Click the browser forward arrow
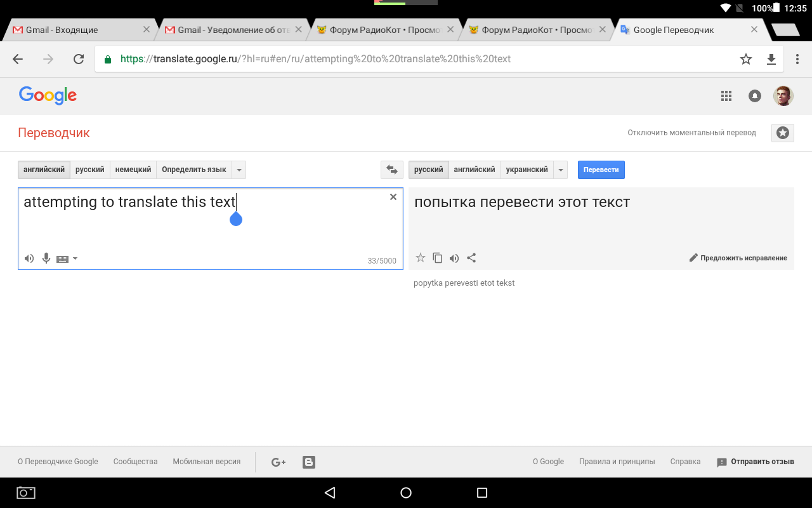 [48, 59]
